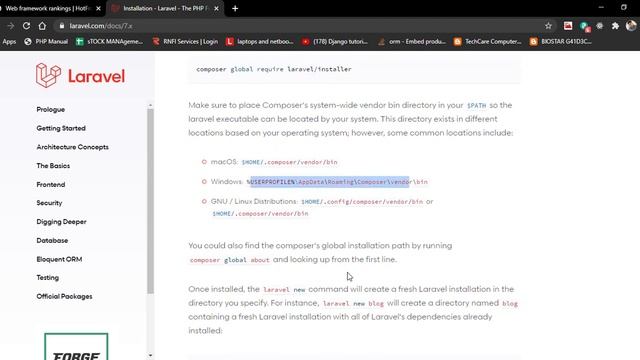Expand the Architecture Concepts section
The width and height of the screenshot is (640, 360).
[72, 147]
